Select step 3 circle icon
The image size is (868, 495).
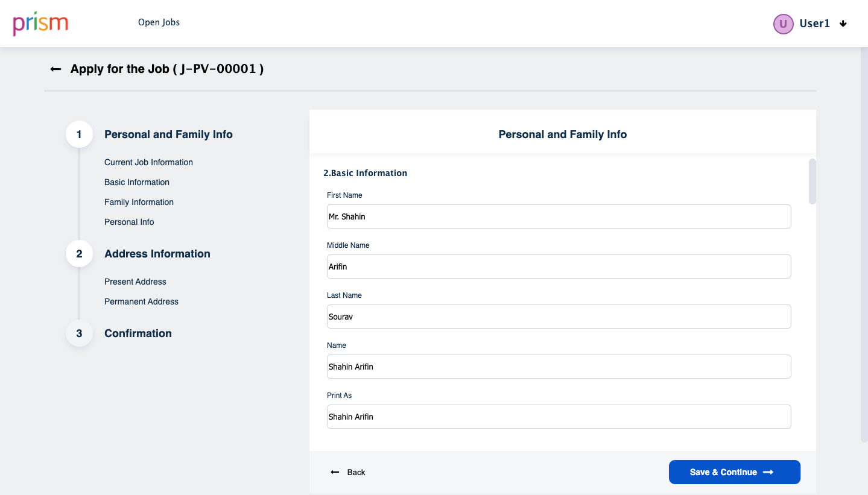79,333
